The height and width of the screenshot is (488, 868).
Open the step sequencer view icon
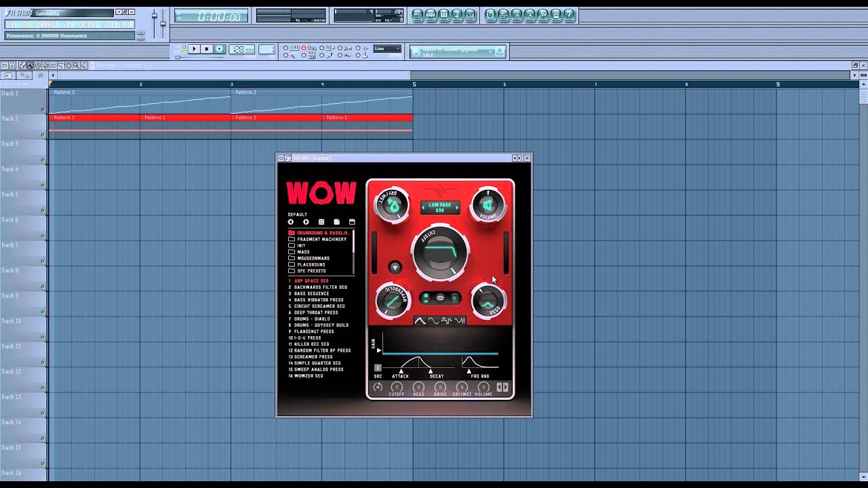coord(431,15)
